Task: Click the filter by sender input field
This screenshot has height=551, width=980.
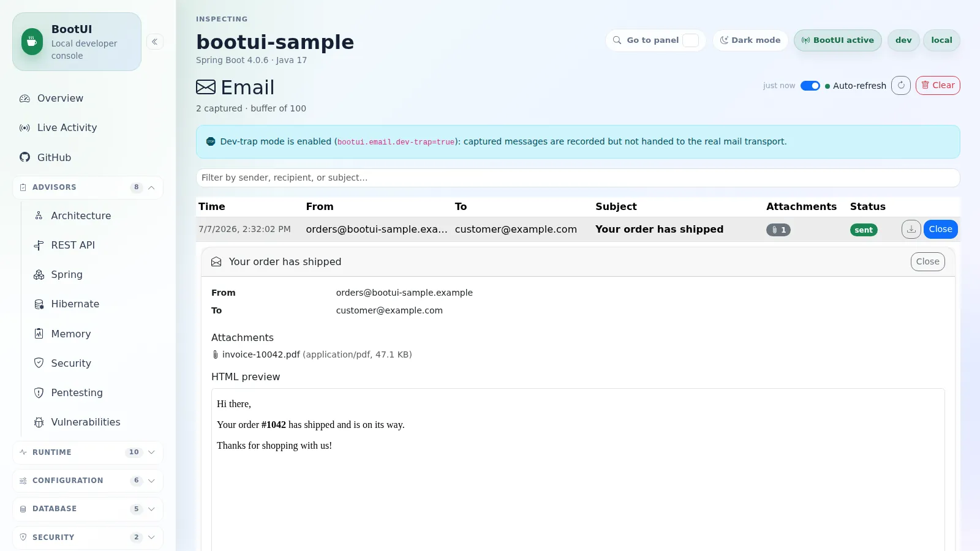Action: (x=578, y=178)
